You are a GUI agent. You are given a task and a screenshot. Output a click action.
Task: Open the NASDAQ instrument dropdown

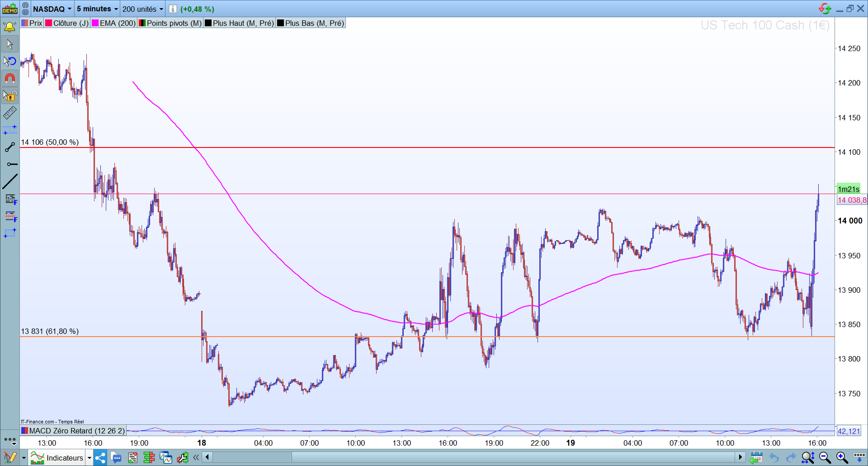(x=52, y=9)
